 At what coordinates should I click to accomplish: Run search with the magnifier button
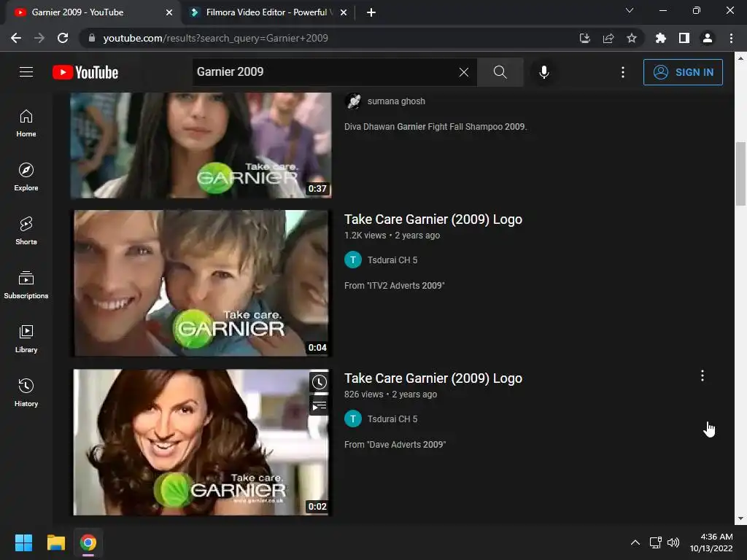click(500, 72)
